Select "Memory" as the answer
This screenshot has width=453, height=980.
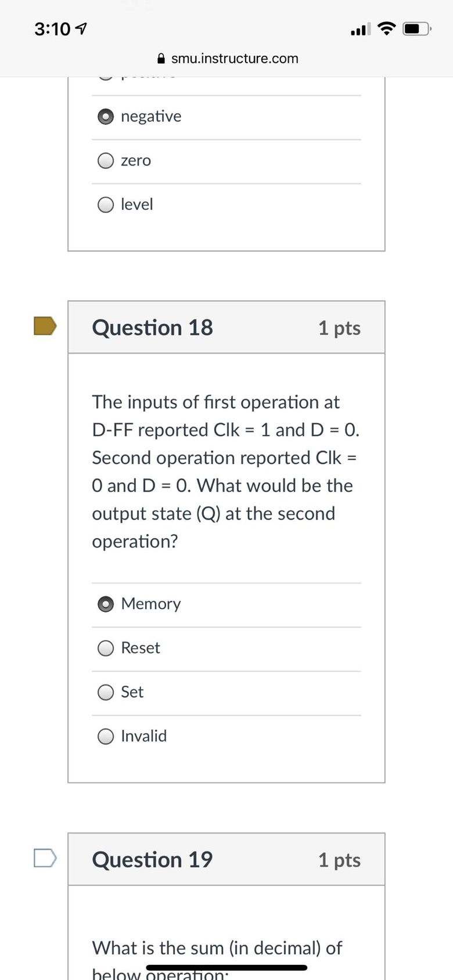106,604
